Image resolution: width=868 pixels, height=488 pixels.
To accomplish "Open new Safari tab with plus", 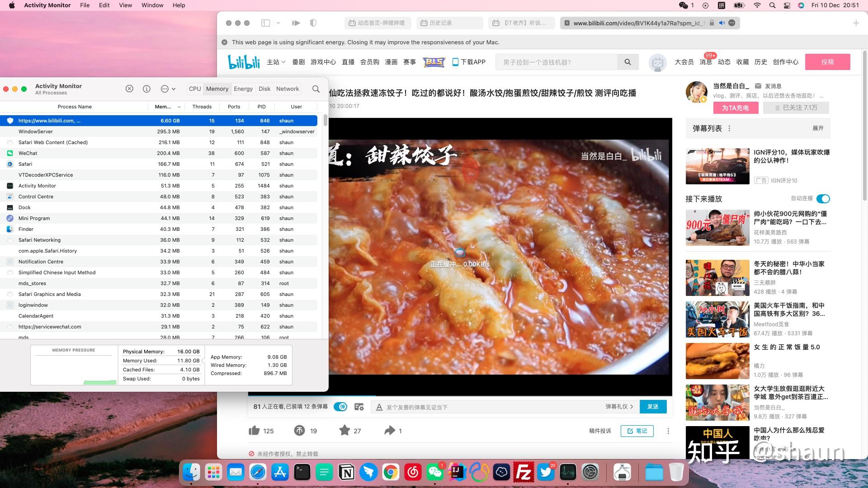I will click(856, 23).
